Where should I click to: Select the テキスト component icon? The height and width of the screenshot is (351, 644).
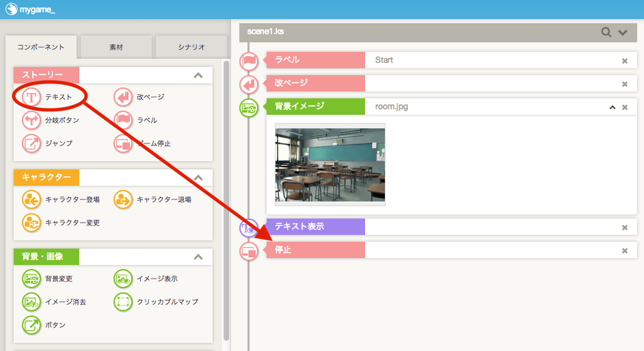click(x=31, y=97)
